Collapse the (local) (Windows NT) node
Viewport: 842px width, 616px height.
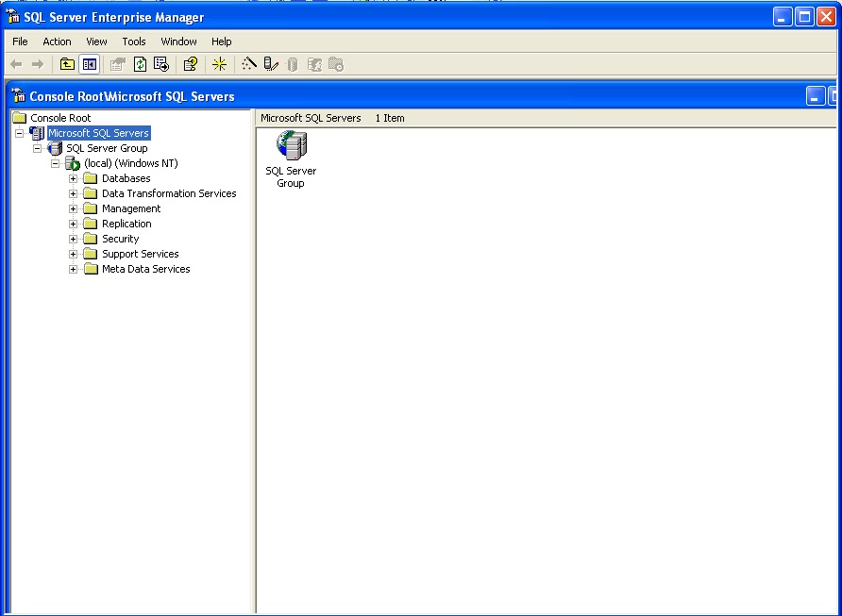(x=56, y=163)
